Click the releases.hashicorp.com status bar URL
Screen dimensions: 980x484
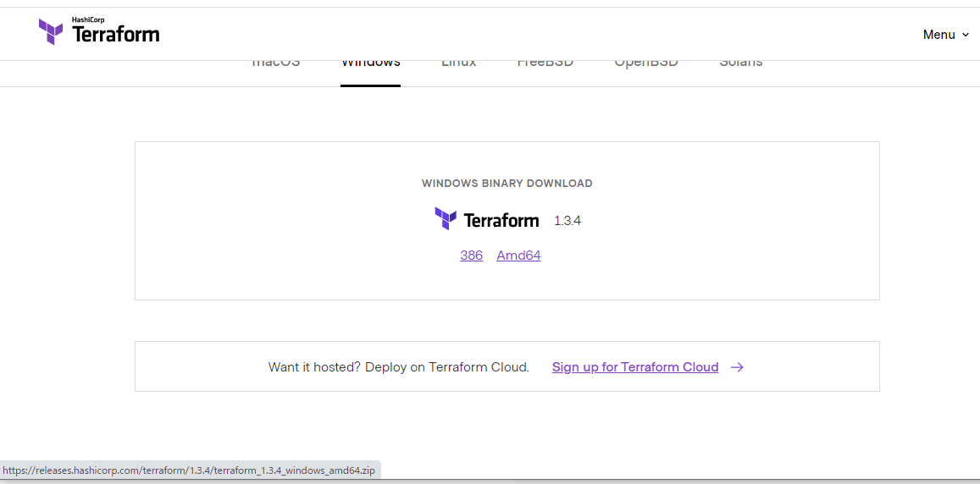[189, 470]
